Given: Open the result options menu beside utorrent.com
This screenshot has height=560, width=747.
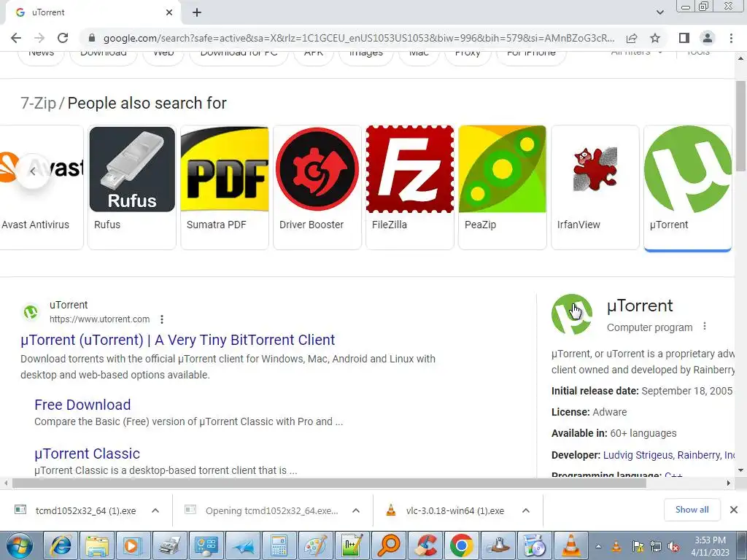Looking at the screenshot, I should (x=162, y=319).
